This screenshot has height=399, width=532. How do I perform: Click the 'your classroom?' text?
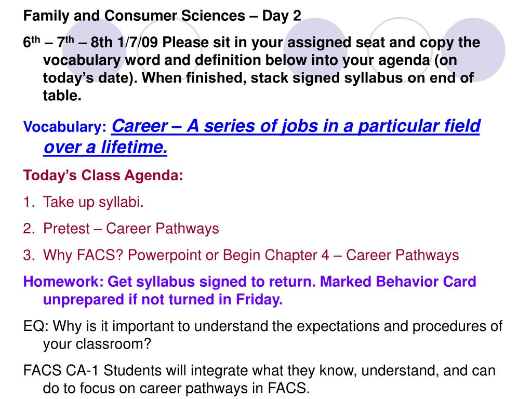click(x=98, y=344)
